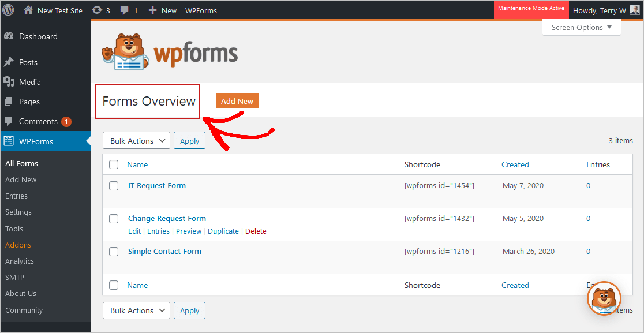Expand the Screen Options panel
The height and width of the screenshot is (333, 644).
tap(581, 28)
